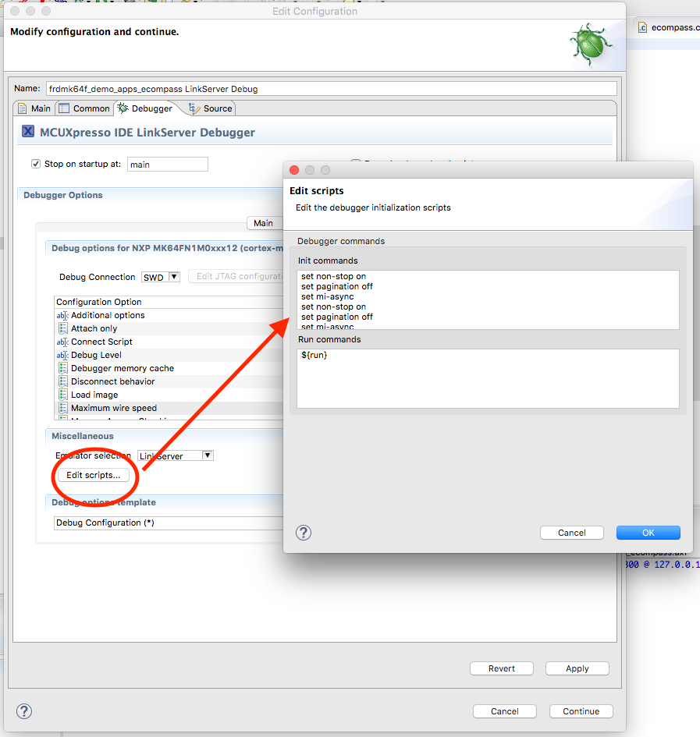Select the Debugger memory cache row
The height and width of the screenshot is (737, 700).
[x=169, y=368]
